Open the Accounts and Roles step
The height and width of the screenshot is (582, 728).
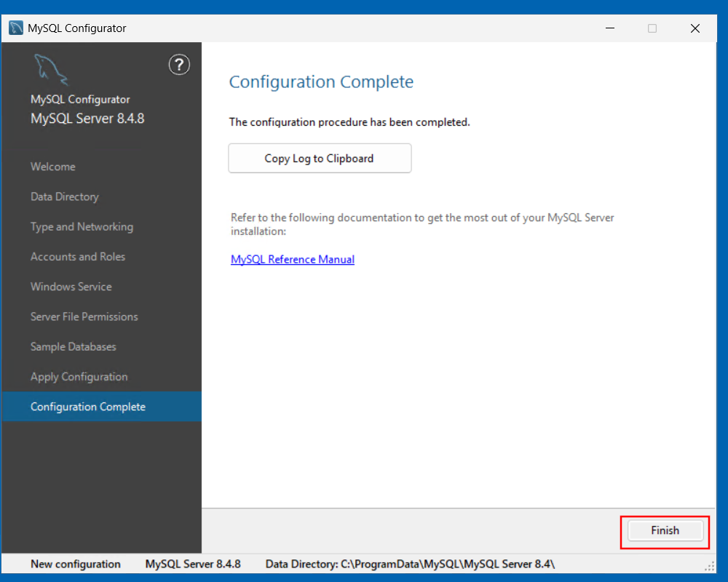click(78, 257)
